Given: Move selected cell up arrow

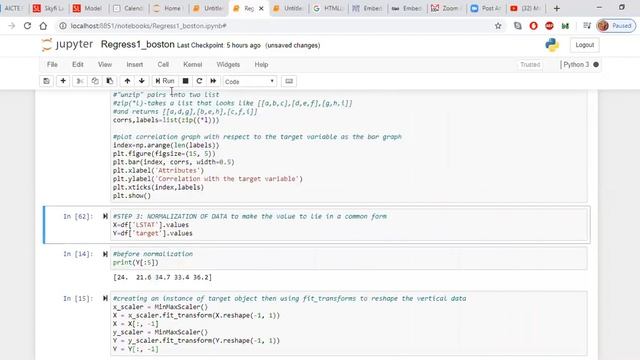Looking at the screenshot, I should [x=127, y=81].
